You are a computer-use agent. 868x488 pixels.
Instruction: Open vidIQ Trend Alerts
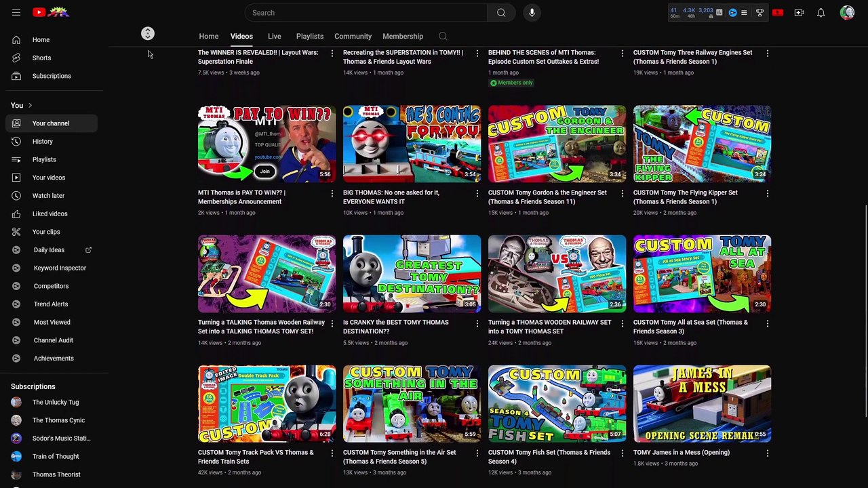click(52, 304)
